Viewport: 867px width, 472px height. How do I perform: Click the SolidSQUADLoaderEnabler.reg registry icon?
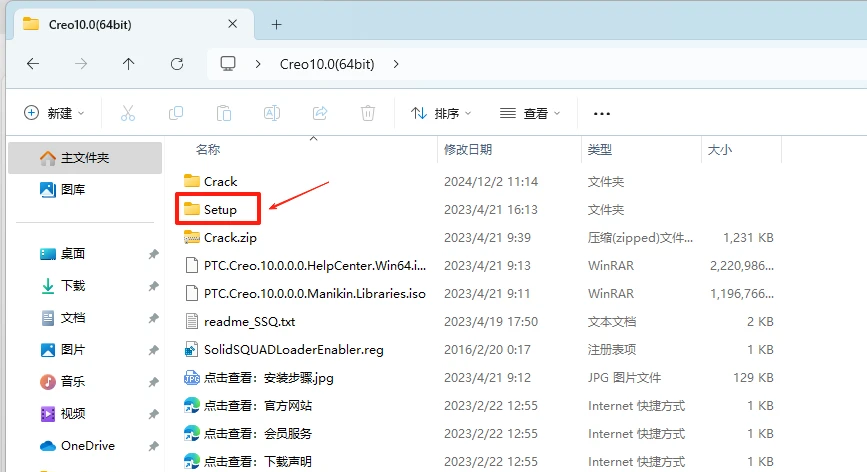tap(191, 350)
